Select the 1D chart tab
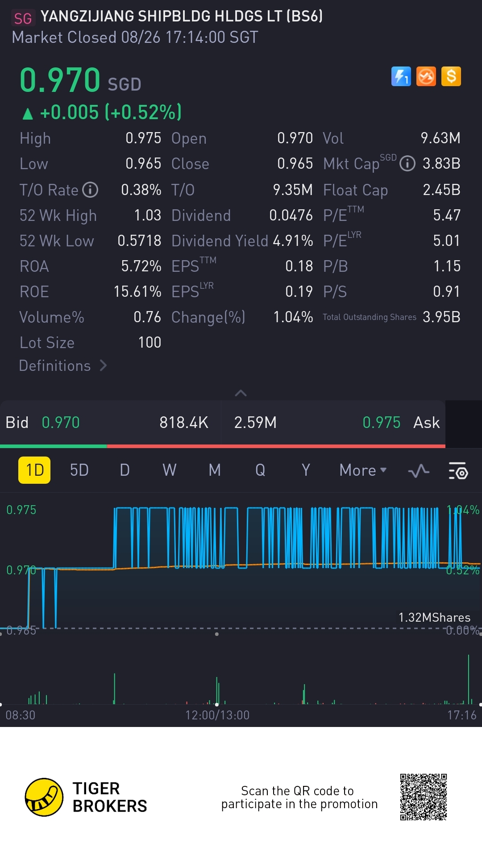This screenshot has width=482, height=868. 34,470
